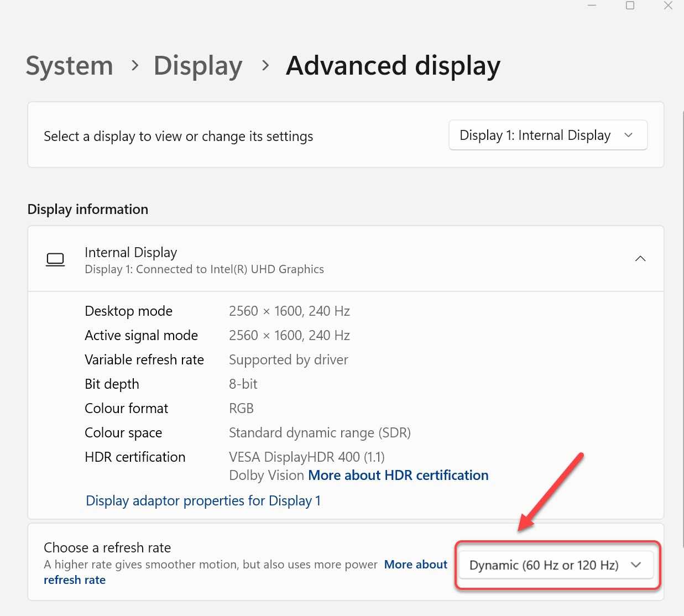Open the "Display 1: Internal Display" dropdown

click(547, 135)
